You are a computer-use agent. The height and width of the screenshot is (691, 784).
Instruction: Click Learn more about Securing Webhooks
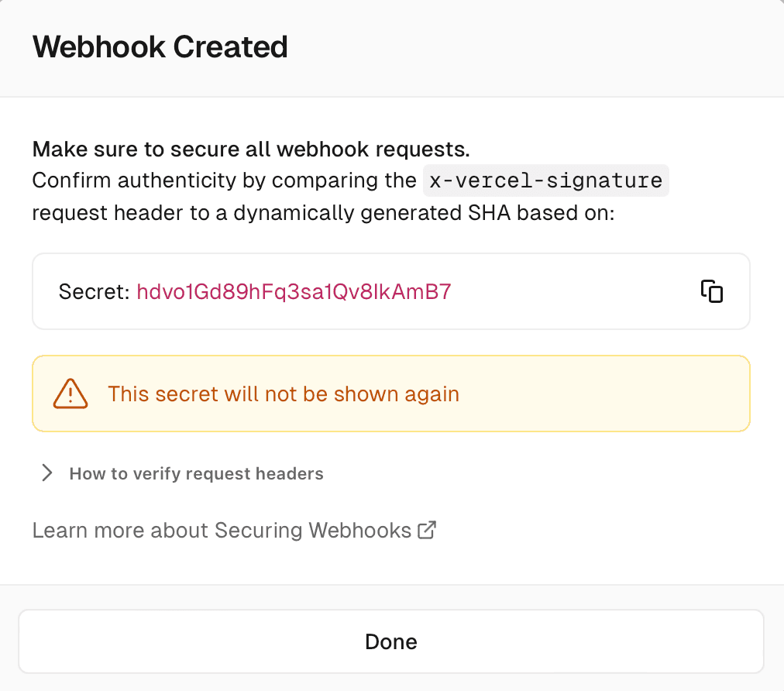tap(221, 530)
